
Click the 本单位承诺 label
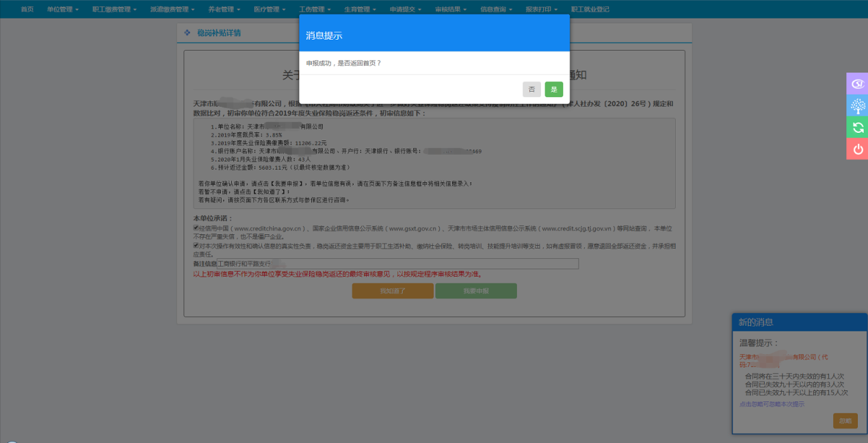[x=213, y=218]
